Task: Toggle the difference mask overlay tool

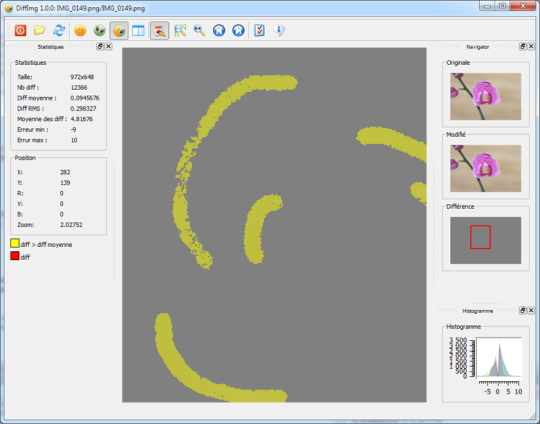Action: [159, 31]
